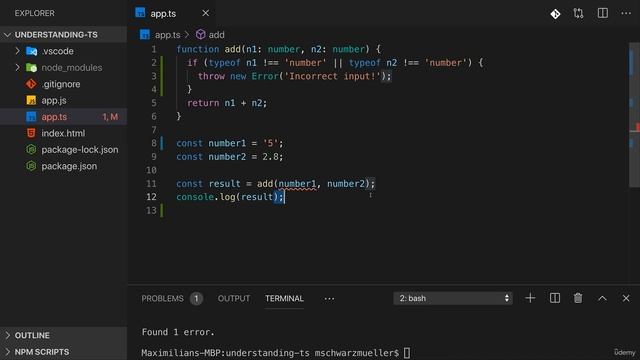Create a new terminal with plus icon
640x360 pixels.
[530, 298]
